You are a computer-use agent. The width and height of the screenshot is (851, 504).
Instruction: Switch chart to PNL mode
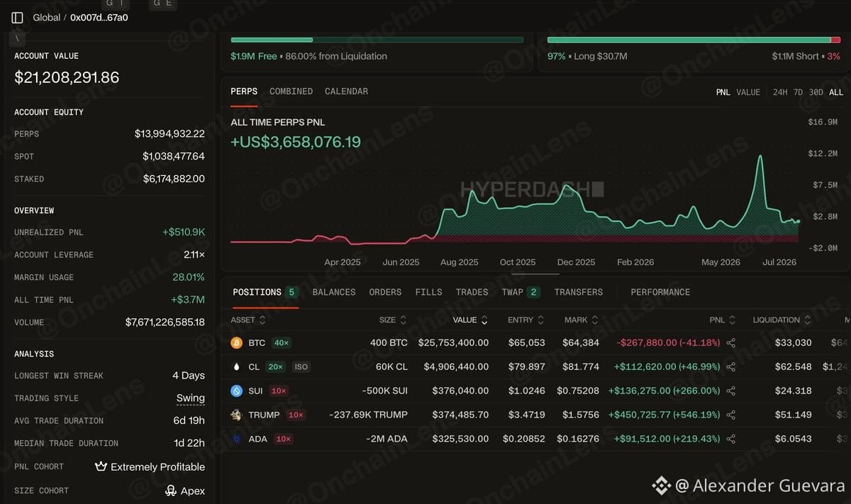tap(723, 92)
